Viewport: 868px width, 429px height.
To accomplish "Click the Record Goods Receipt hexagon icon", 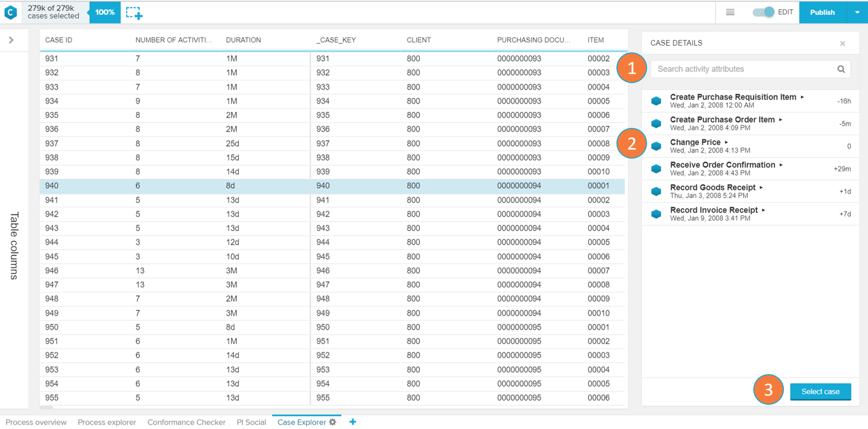I will 656,191.
